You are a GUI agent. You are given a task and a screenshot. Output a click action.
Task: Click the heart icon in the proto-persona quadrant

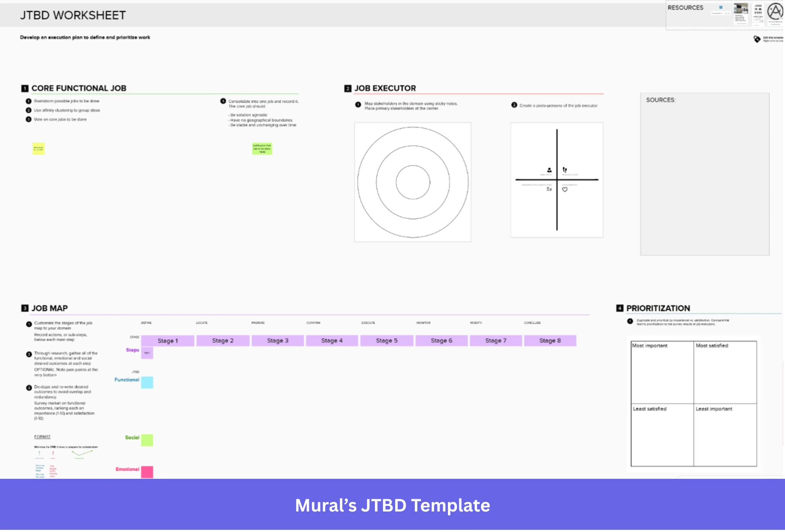point(565,189)
